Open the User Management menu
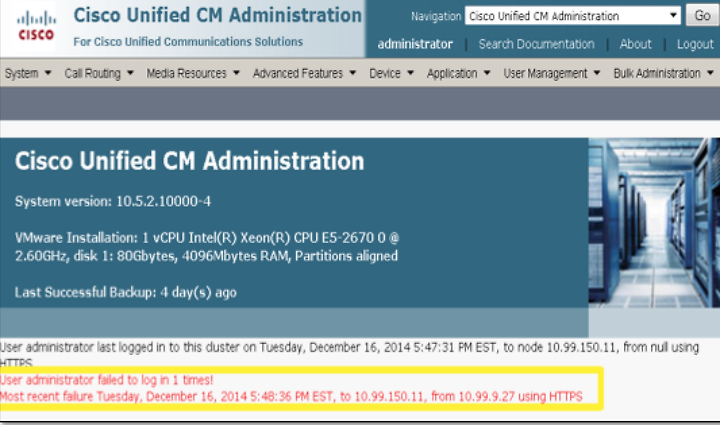Image resolution: width=720 pixels, height=425 pixels. pyautogui.click(x=551, y=73)
